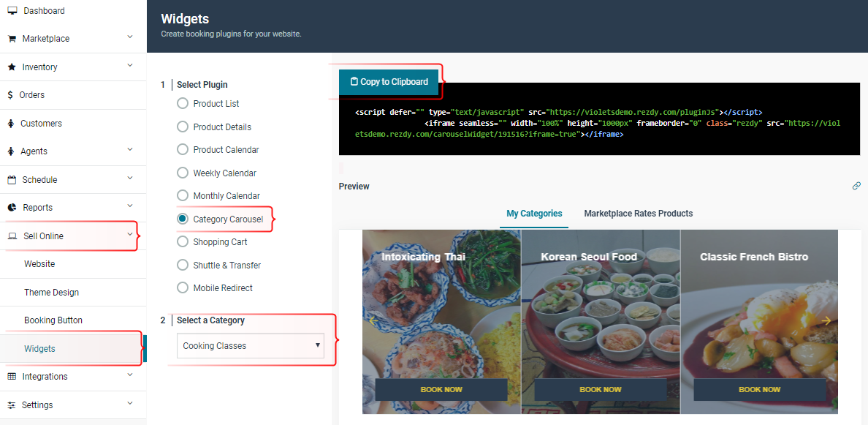The width and height of the screenshot is (868, 425).
Task: Click the Orders dollar sign icon
Action: (10, 95)
